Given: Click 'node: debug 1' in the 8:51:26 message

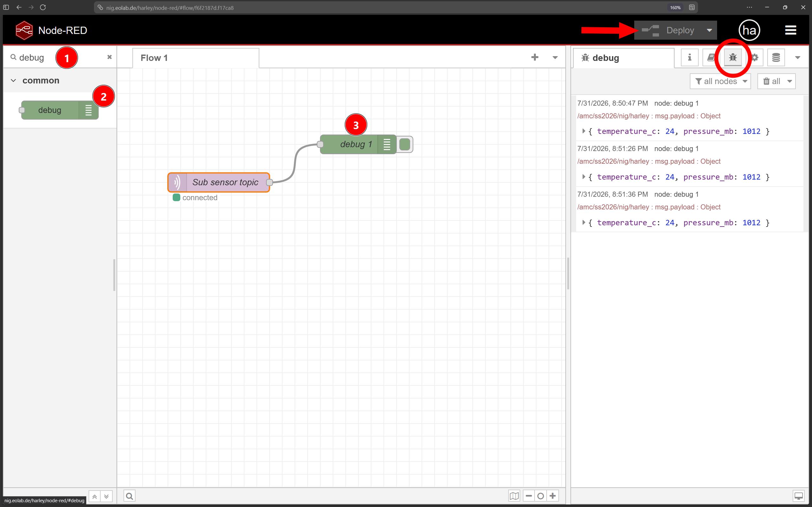Looking at the screenshot, I should click(676, 149).
